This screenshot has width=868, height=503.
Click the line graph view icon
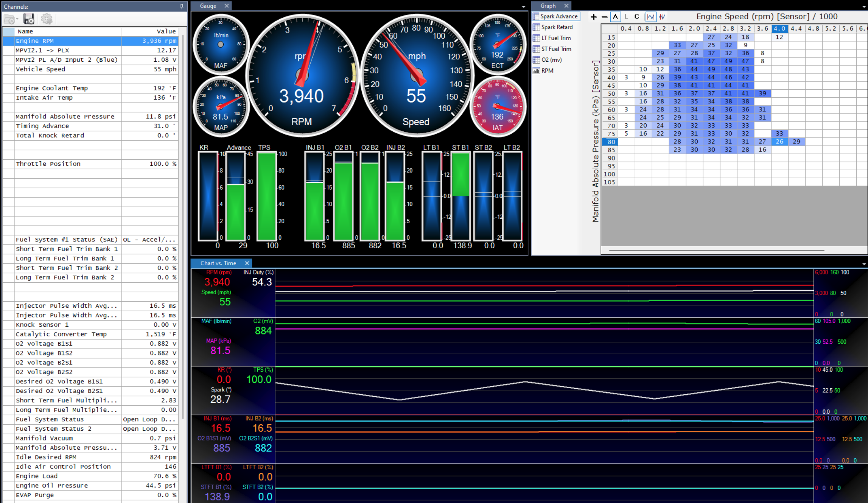[651, 17]
